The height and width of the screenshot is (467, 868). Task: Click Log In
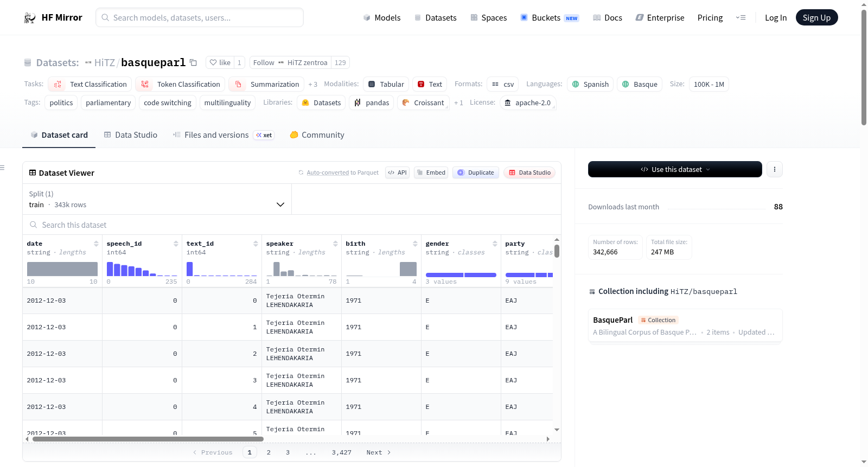pos(776,18)
